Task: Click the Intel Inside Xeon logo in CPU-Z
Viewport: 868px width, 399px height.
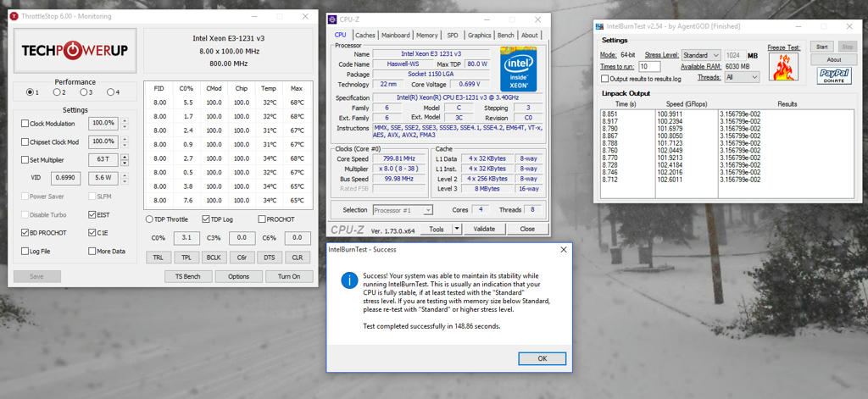Action: coord(518,69)
